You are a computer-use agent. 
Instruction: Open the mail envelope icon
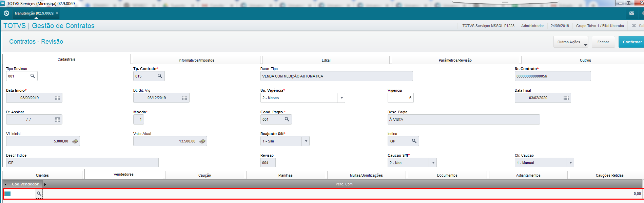[x=631, y=13]
